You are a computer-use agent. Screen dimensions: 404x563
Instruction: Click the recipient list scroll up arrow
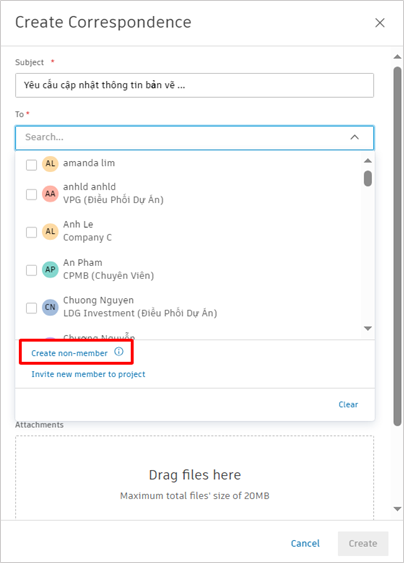pyautogui.click(x=368, y=160)
